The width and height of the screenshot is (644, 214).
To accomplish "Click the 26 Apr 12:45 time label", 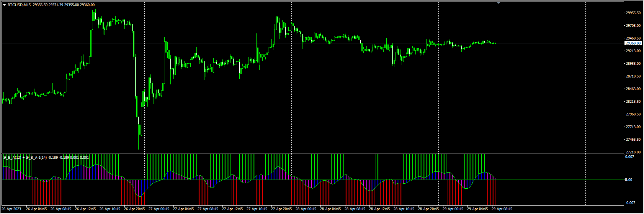I will (x=85, y=209).
